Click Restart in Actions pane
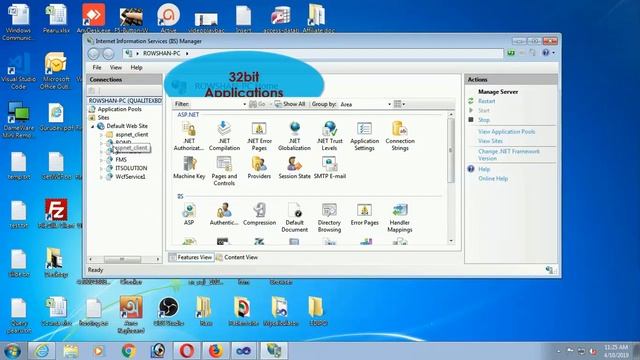Image resolution: width=640 pixels, height=360 pixels. pos(487,101)
